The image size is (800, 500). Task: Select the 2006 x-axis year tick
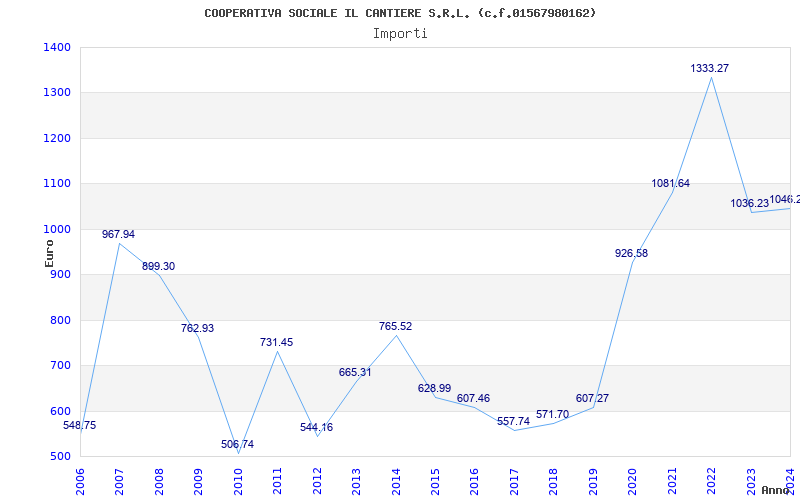click(x=80, y=481)
